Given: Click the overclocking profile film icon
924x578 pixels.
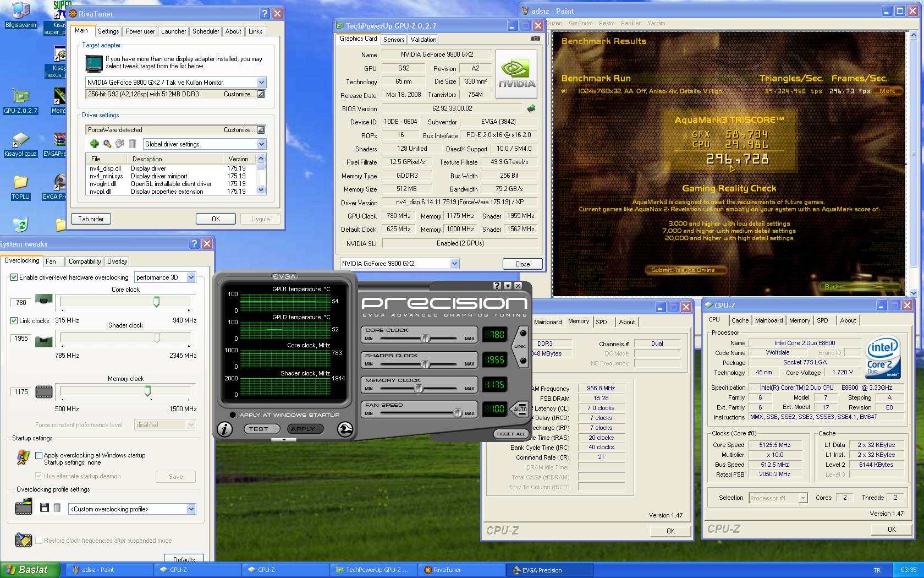Looking at the screenshot, I should [24, 506].
